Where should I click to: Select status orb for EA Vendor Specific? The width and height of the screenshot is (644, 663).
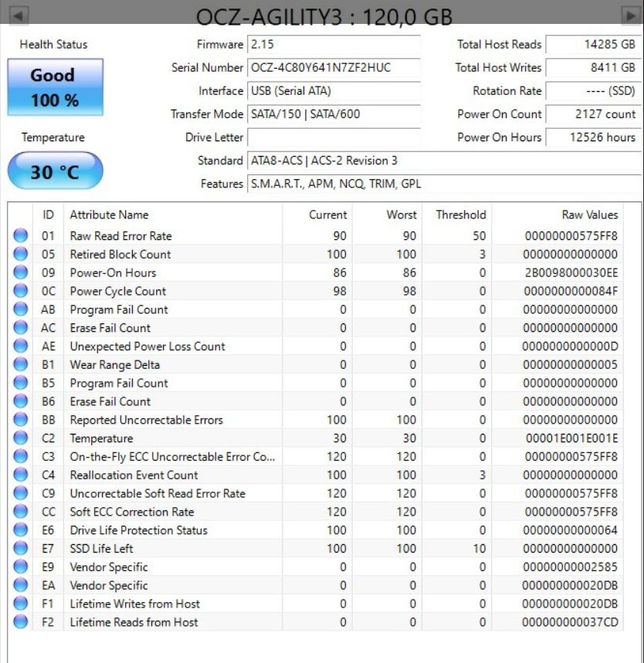21,585
